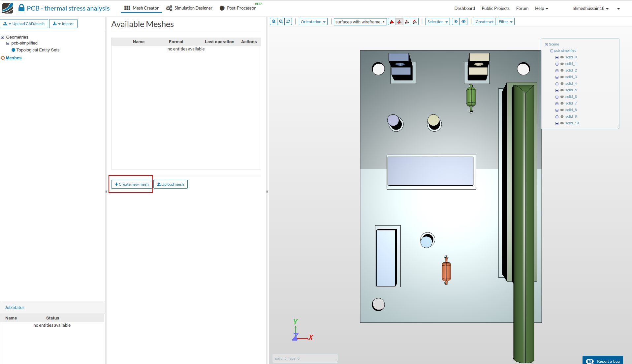
Task: Select solid_3 label in Scene tree
Action: click(571, 77)
